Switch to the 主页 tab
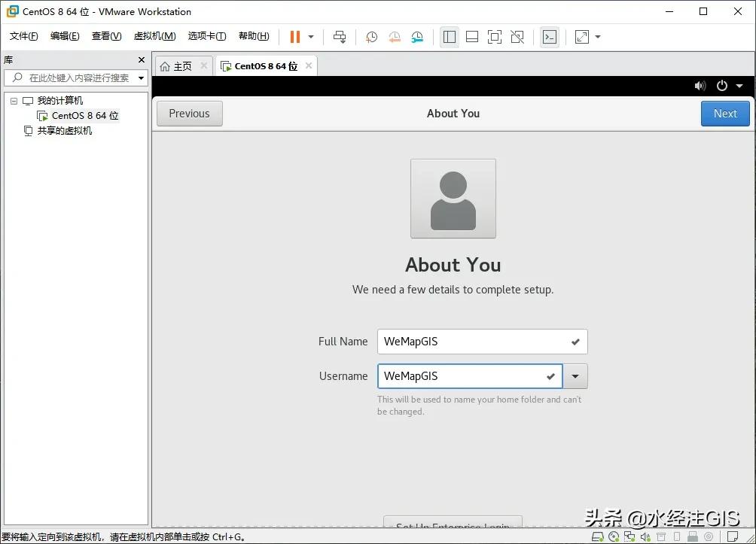The height and width of the screenshot is (544, 756). click(181, 65)
